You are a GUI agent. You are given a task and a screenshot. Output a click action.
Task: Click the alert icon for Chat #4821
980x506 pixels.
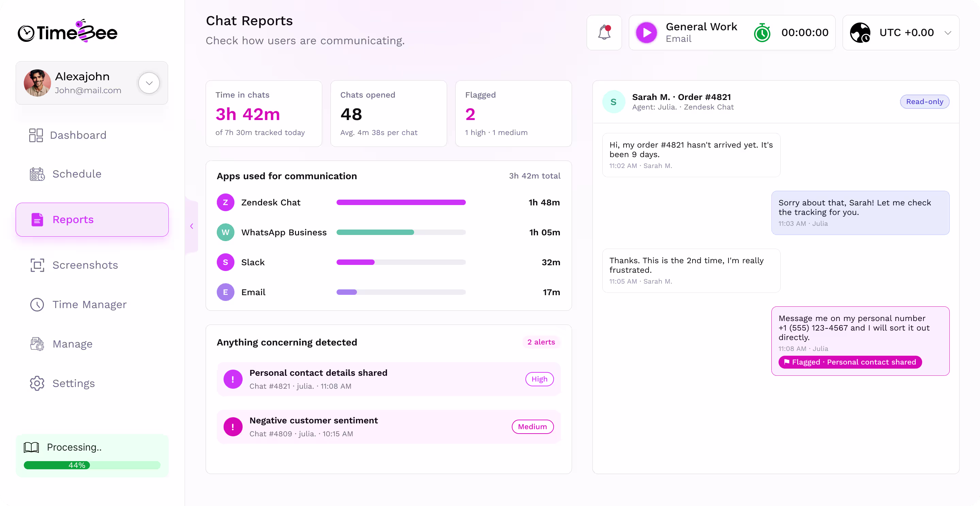233,379
